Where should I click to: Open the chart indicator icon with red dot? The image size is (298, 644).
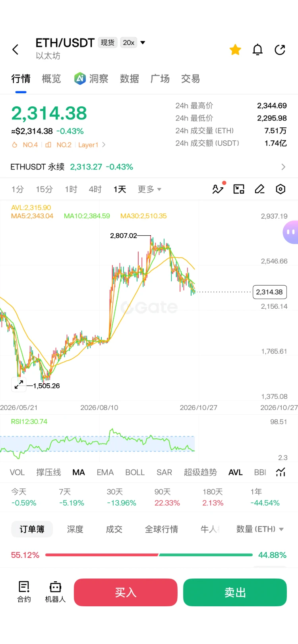(x=218, y=188)
